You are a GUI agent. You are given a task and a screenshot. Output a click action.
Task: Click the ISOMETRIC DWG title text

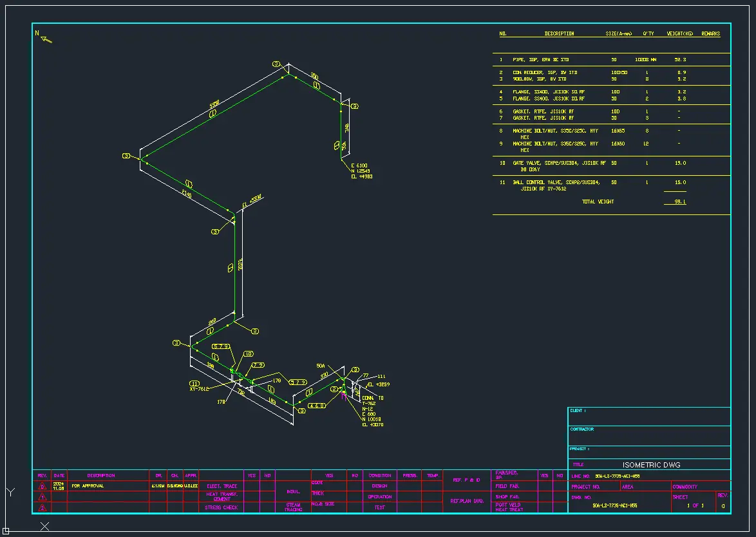coord(651,464)
